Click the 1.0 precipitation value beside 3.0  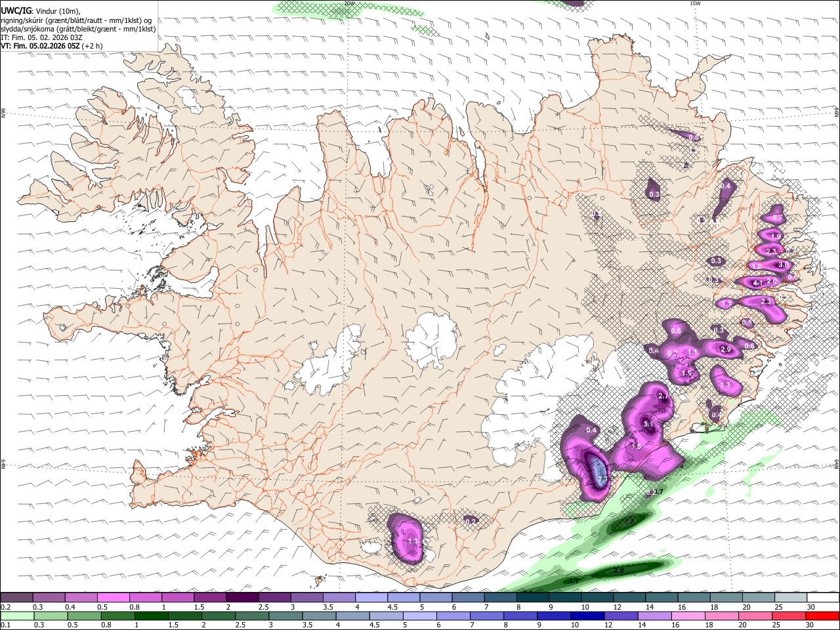(756, 266)
